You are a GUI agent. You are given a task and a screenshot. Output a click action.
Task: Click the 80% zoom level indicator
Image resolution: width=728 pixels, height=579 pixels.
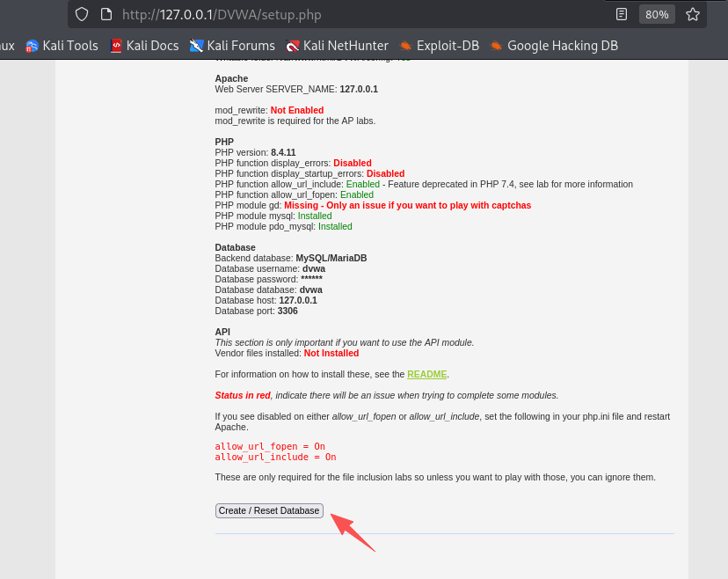(x=657, y=14)
